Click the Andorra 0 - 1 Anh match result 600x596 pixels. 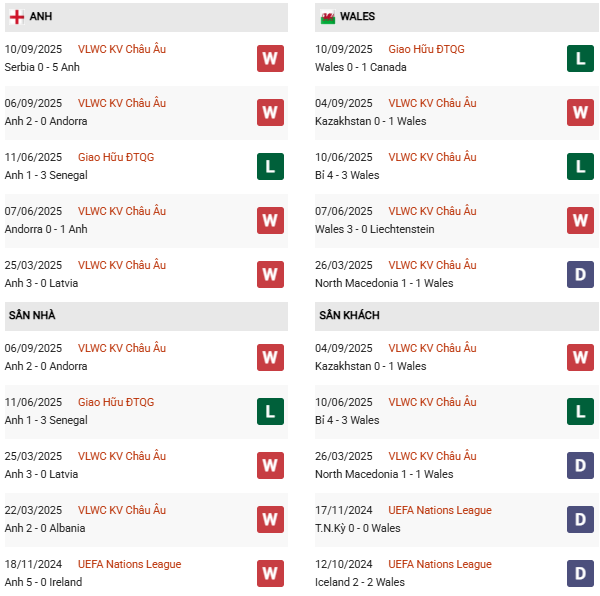pyautogui.click(x=46, y=229)
